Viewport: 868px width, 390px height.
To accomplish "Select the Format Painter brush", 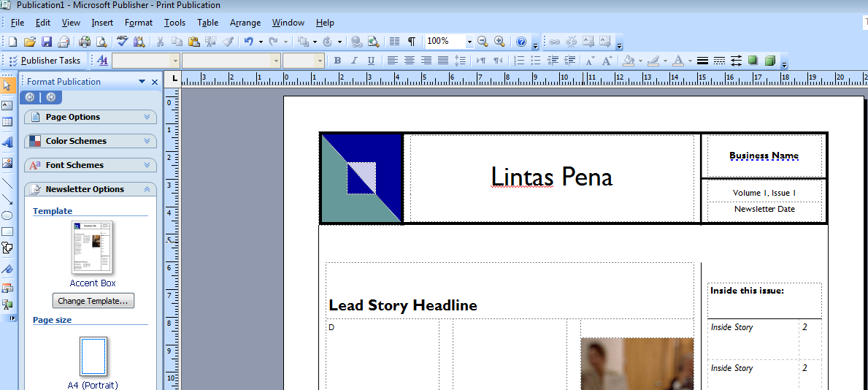I will 228,42.
